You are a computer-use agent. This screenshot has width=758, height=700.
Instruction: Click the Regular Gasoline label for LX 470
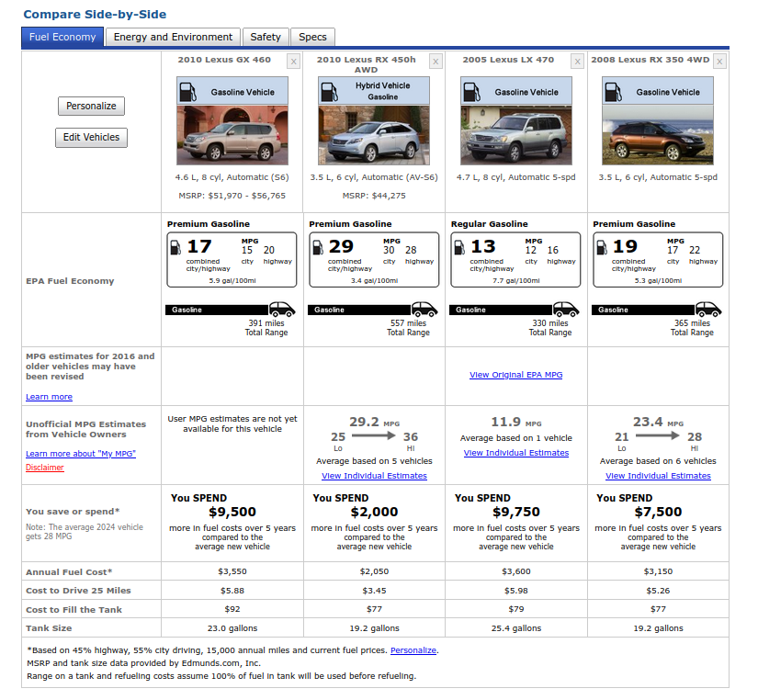[x=489, y=224]
